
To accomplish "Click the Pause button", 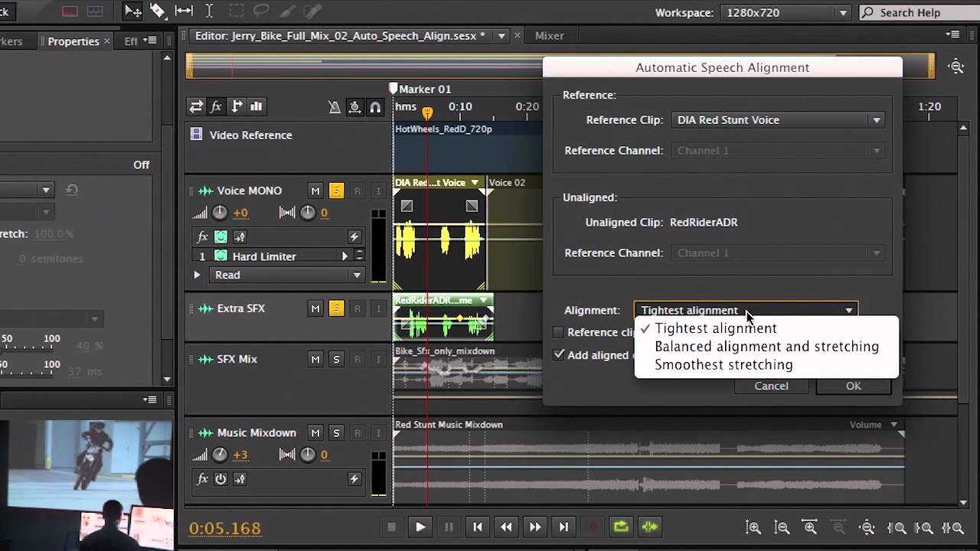I will [x=449, y=527].
